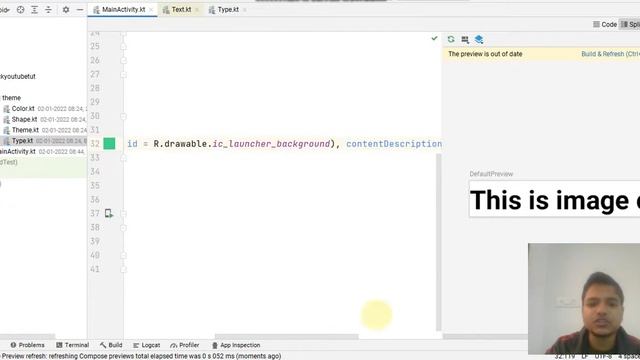The image size is (640, 360).
Task: Click the editor horizontal scrollbar
Action: (x=287, y=336)
